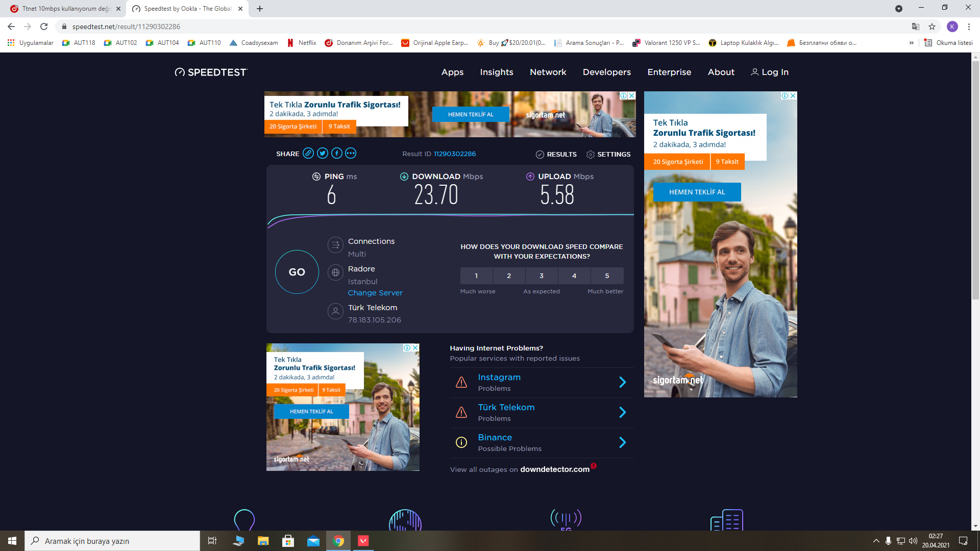Screen dimensions: 980x551
Task: Open About menu item
Action: 721,72
